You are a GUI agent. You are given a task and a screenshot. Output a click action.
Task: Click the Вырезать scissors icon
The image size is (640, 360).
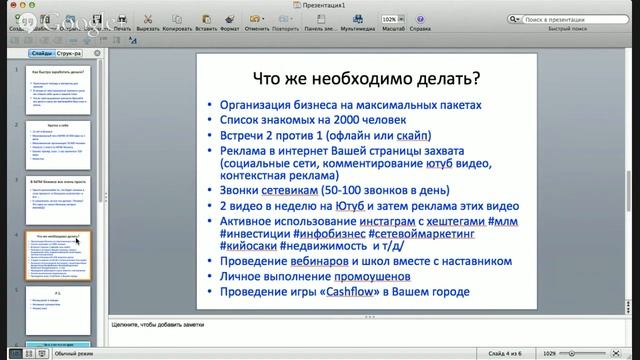(x=148, y=19)
